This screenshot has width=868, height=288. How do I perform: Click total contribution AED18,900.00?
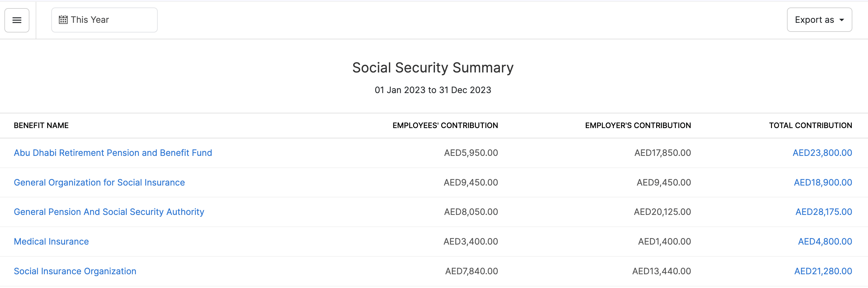823,182
